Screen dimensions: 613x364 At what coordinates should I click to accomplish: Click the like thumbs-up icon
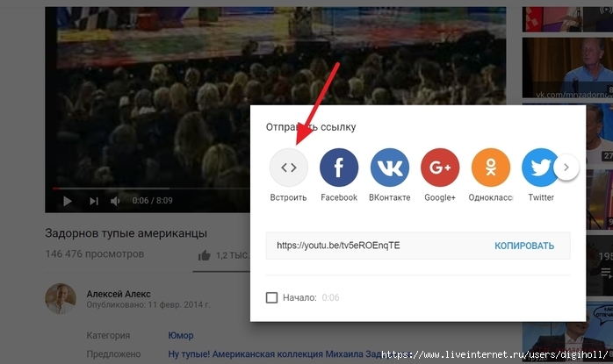(204, 256)
